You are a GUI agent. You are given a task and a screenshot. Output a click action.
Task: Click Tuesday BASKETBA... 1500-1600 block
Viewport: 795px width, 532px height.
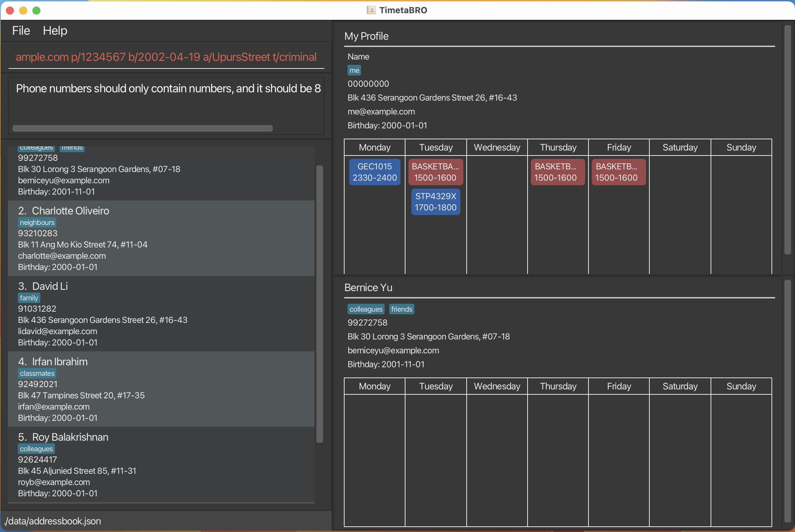pyautogui.click(x=435, y=172)
